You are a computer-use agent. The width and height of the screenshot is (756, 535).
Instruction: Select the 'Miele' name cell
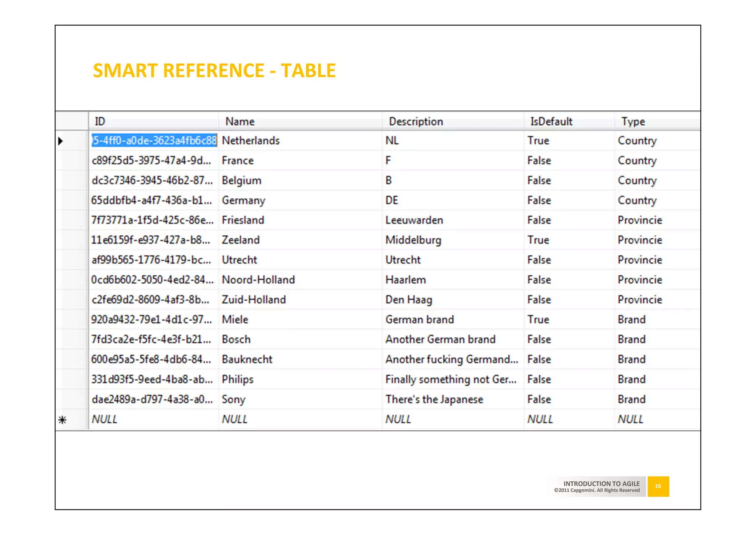300,320
